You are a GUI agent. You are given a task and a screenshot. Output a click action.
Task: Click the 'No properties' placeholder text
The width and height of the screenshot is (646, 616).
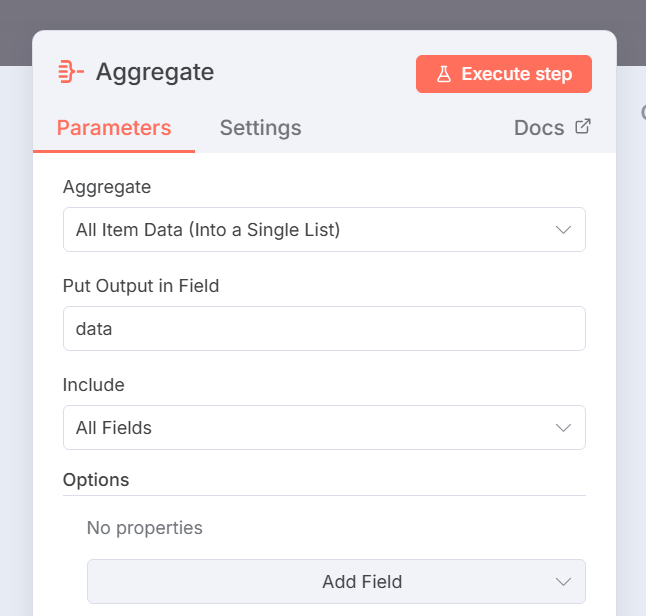point(145,528)
